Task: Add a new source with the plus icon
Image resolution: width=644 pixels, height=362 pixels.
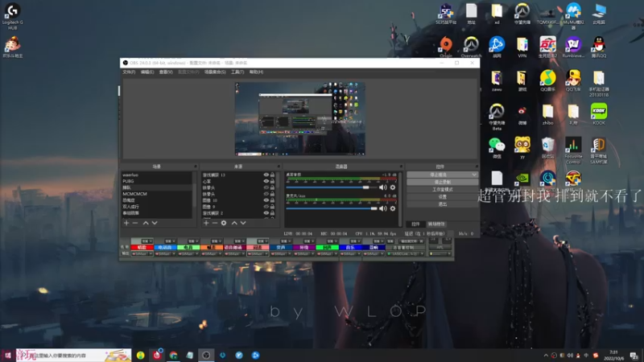Action: [206, 223]
